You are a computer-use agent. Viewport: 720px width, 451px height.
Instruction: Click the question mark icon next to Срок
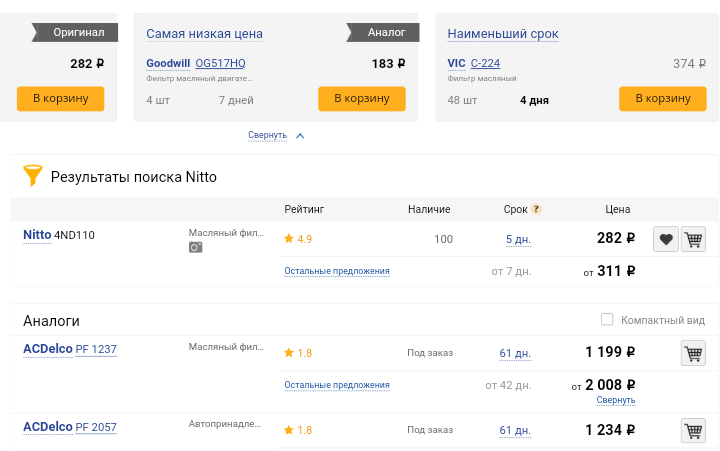pyautogui.click(x=536, y=209)
